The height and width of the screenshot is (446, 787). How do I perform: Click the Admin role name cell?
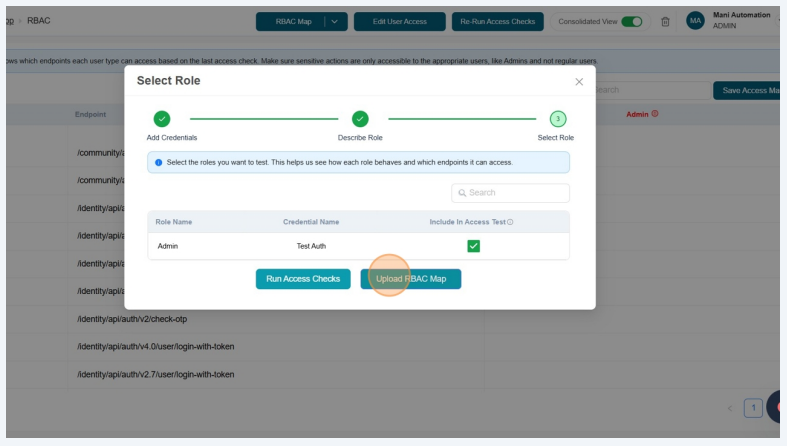pos(168,246)
